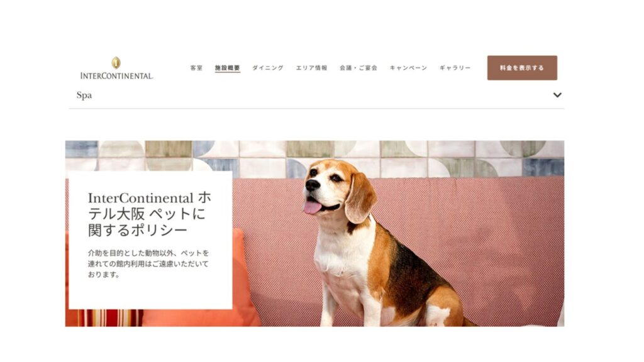Open the エリア情報 navigation link
This screenshot has width=644, height=362.
coord(312,68)
